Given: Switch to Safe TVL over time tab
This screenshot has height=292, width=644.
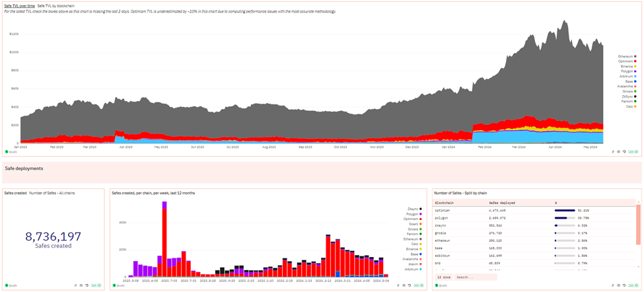Looking at the screenshot, I should coord(19,6).
